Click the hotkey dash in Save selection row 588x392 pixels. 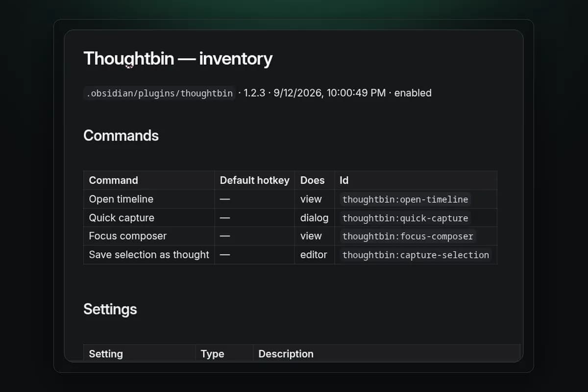225,255
